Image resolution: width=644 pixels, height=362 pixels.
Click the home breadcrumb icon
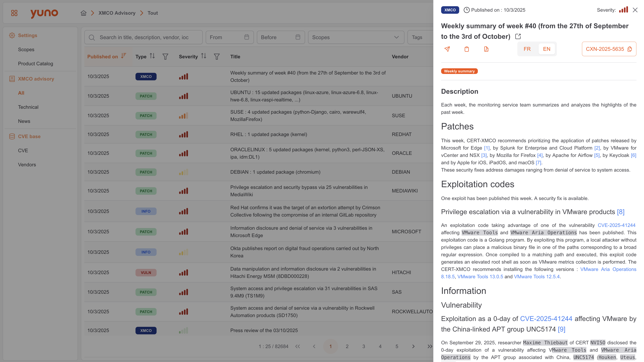point(84,13)
